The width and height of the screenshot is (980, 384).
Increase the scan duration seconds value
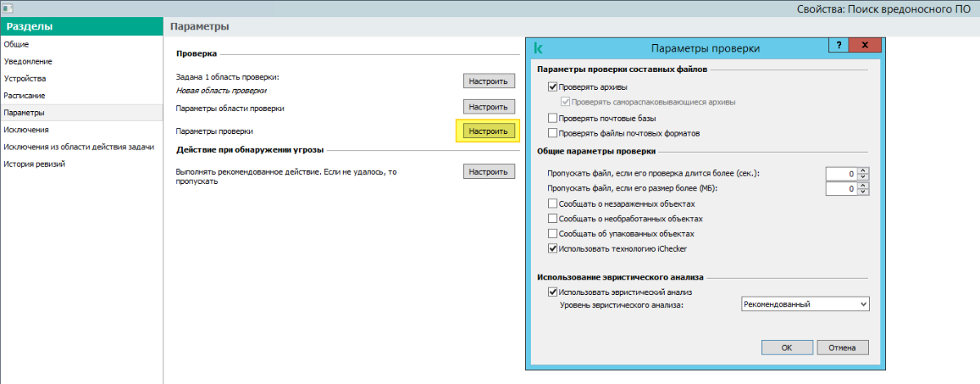coord(863,170)
